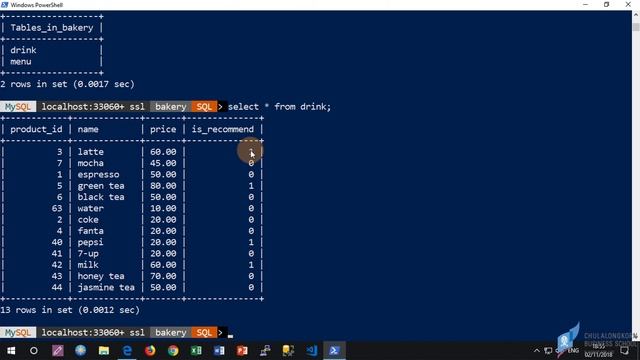
Task: Switch to the PowerShell taskbar icon
Action: (334, 351)
